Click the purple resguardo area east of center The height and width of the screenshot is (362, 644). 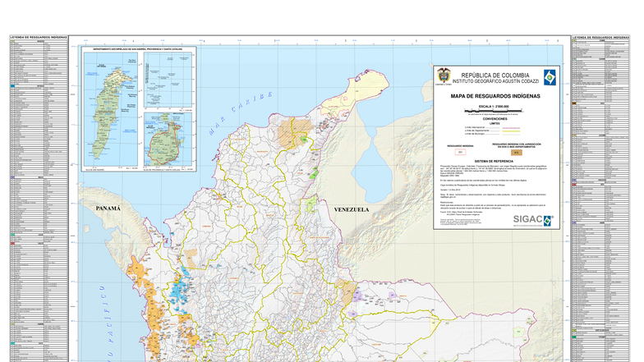[356, 296]
